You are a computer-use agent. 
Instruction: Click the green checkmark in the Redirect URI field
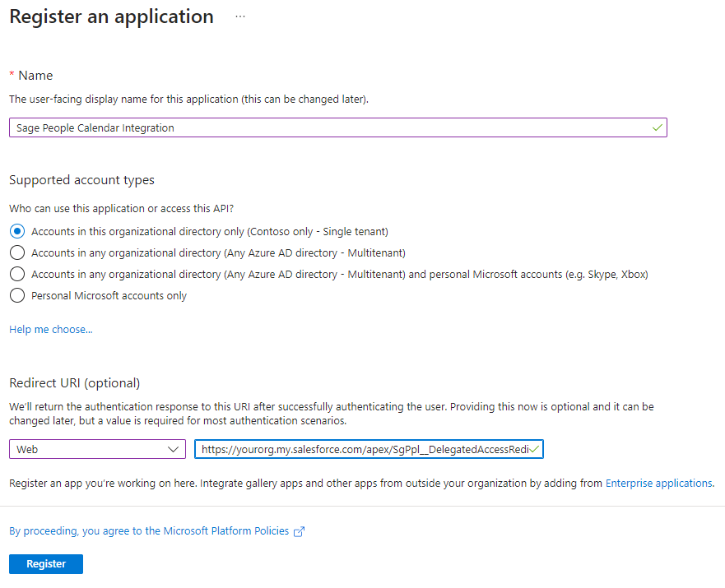pyautogui.click(x=535, y=450)
